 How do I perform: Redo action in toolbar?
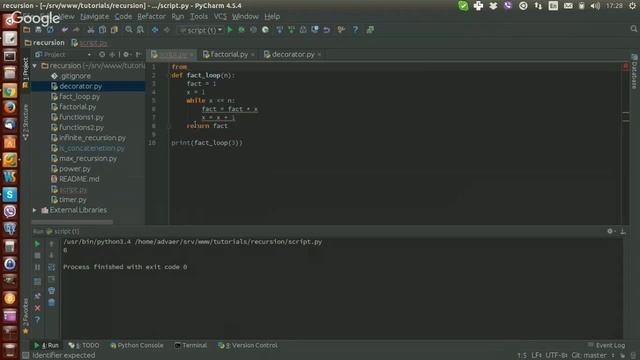[76, 30]
